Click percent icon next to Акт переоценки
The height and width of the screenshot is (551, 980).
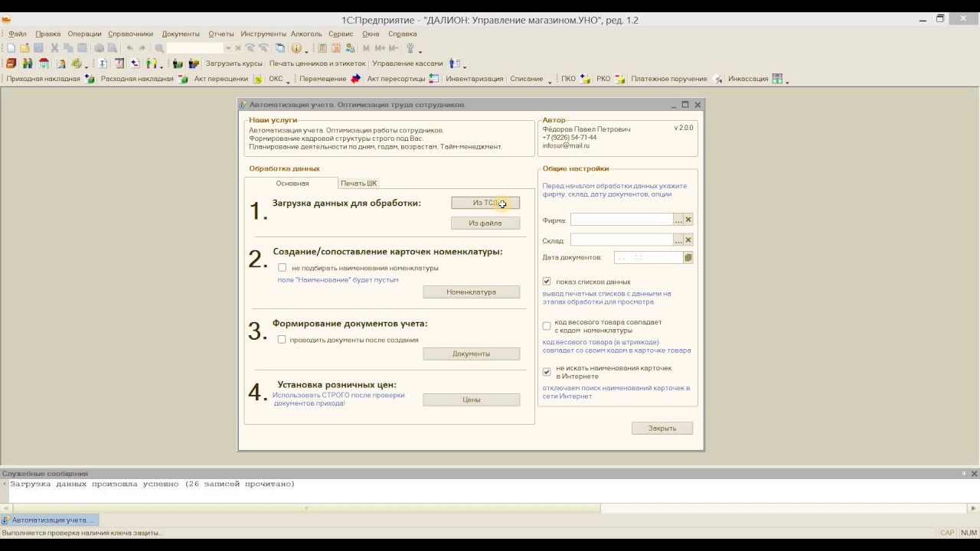coord(257,79)
